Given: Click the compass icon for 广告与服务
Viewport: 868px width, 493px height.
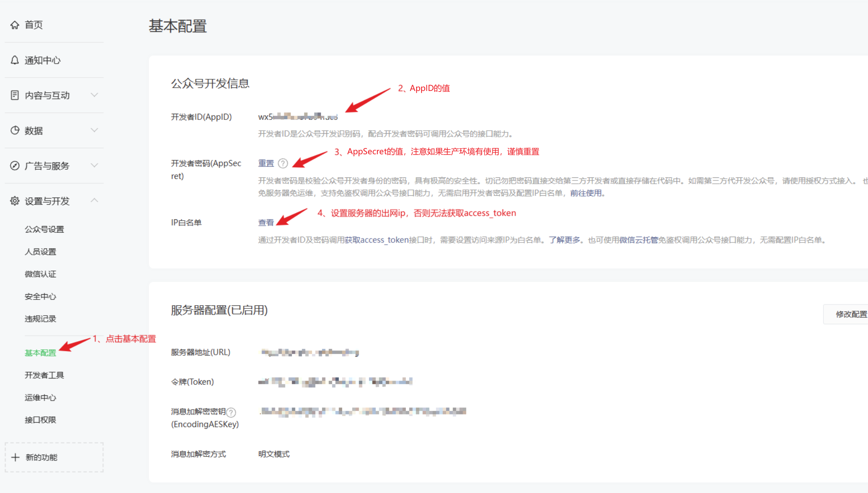Looking at the screenshot, I should coord(15,166).
